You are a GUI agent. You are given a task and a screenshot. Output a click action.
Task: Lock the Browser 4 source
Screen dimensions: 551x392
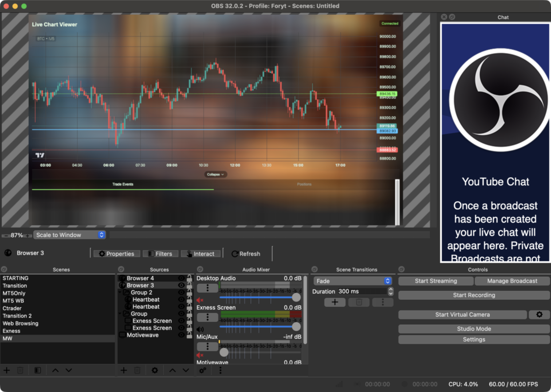189,278
